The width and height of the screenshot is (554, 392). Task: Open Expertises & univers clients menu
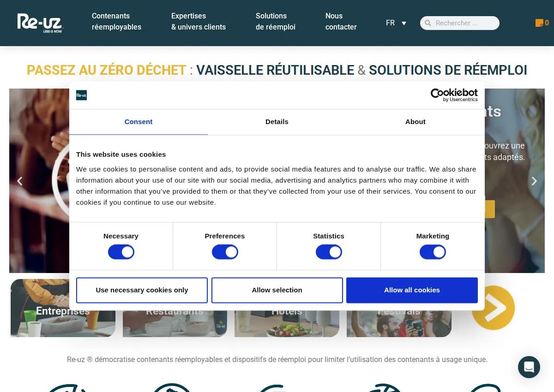[x=199, y=22]
